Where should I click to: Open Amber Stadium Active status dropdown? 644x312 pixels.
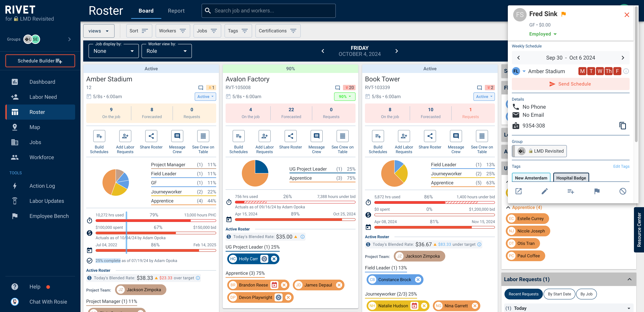pyautogui.click(x=205, y=96)
